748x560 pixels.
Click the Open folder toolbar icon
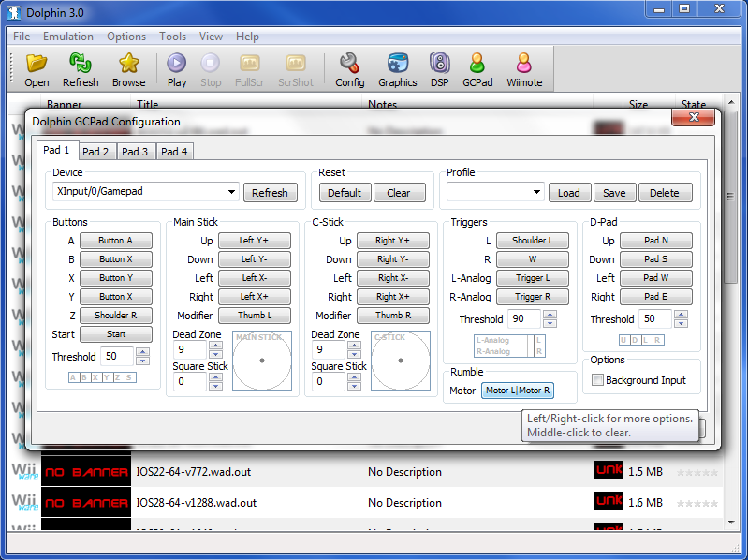click(x=37, y=64)
